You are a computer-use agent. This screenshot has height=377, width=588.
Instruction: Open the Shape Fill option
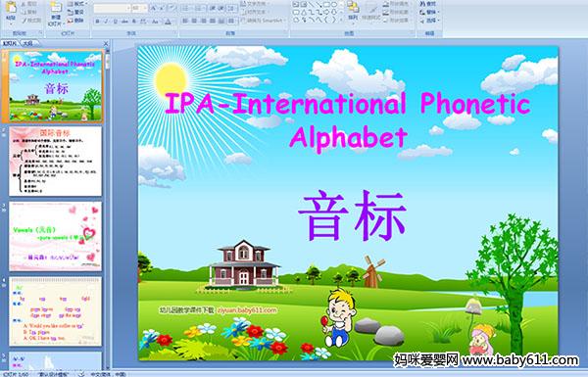[x=396, y=3]
